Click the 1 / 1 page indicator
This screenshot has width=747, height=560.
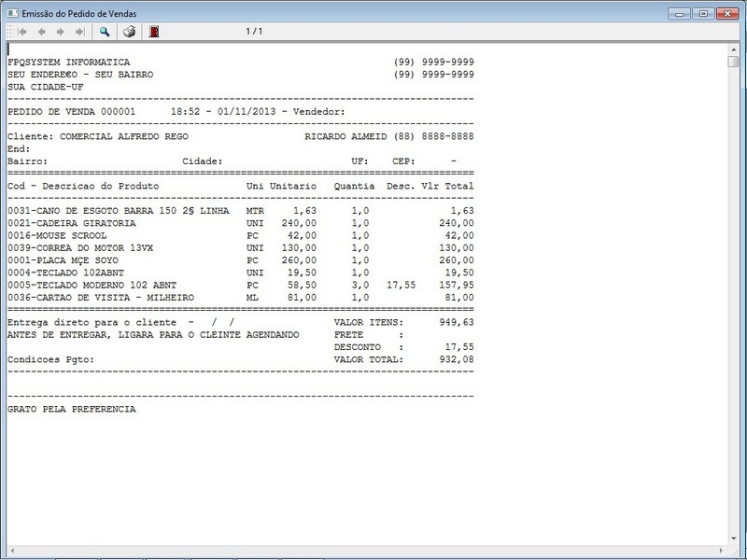click(254, 32)
